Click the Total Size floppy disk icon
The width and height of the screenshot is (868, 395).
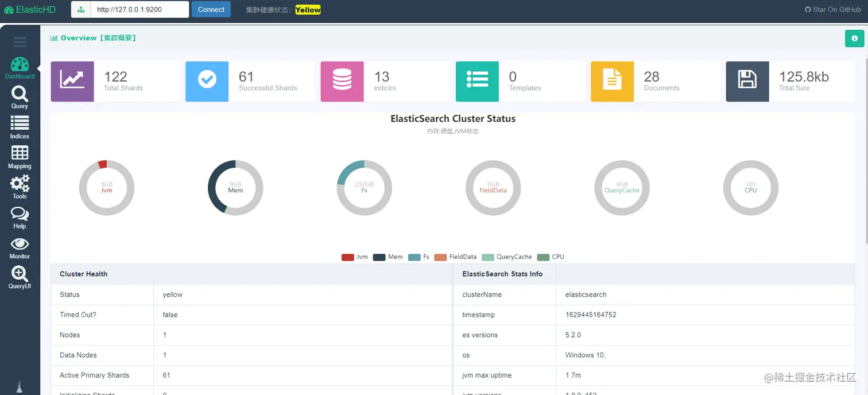(x=747, y=81)
